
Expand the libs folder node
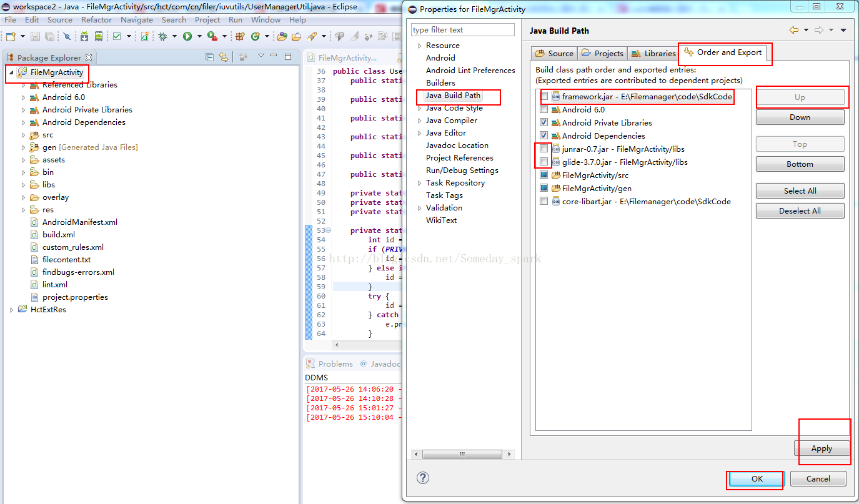pos(24,185)
